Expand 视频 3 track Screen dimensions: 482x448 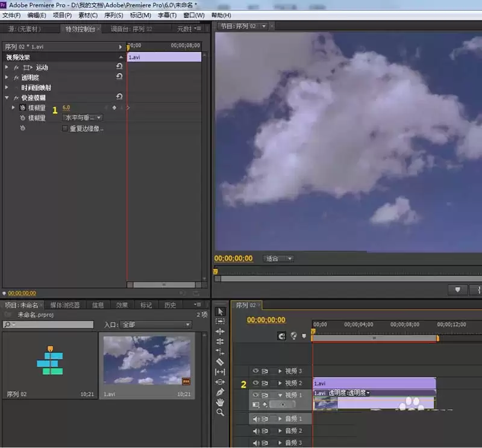280,371
